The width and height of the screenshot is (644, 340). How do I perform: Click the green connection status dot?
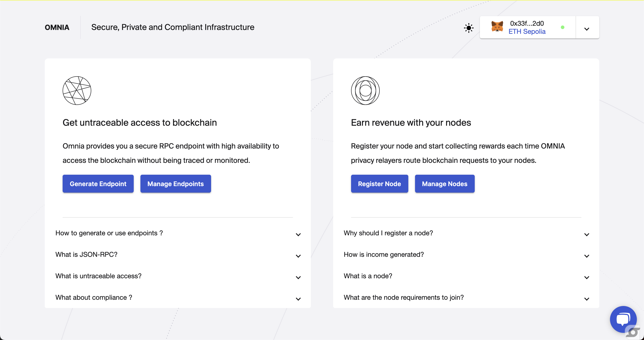(563, 27)
